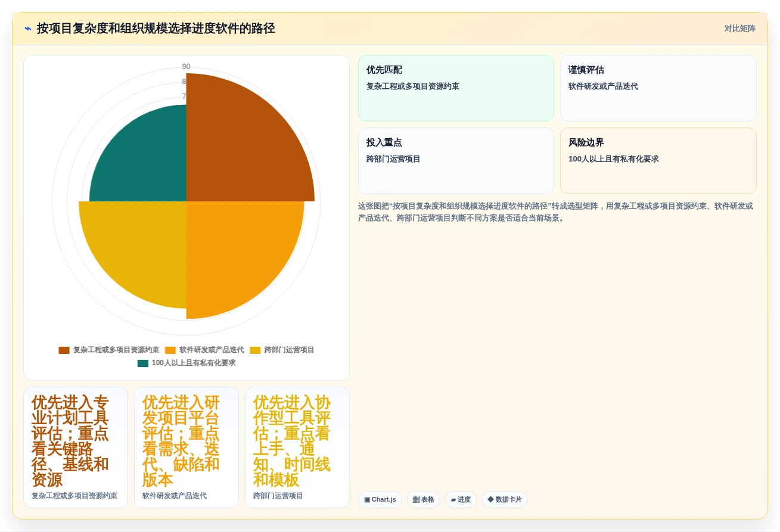
Task: Toggle teal legend swatch for 100人以上且有私有化要求
Action: tap(142, 363)
